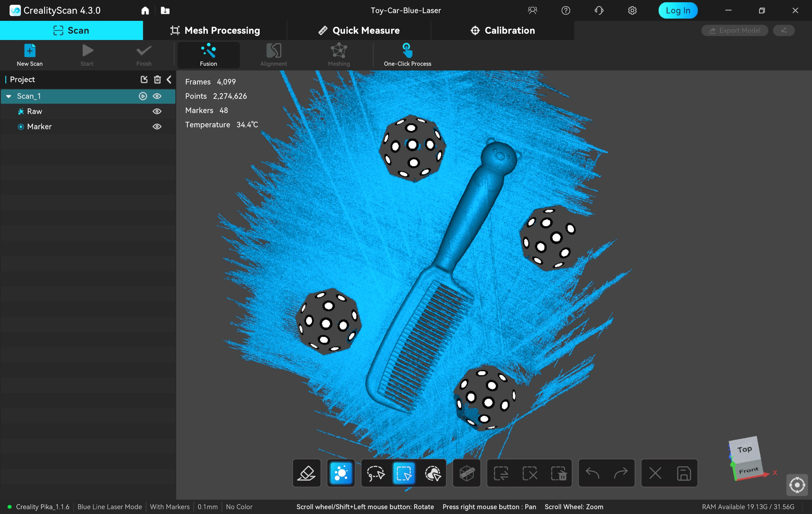Toggle visibility of Raw layer
The width and height of the screenshot is (812, 514).
click(157, 112)
